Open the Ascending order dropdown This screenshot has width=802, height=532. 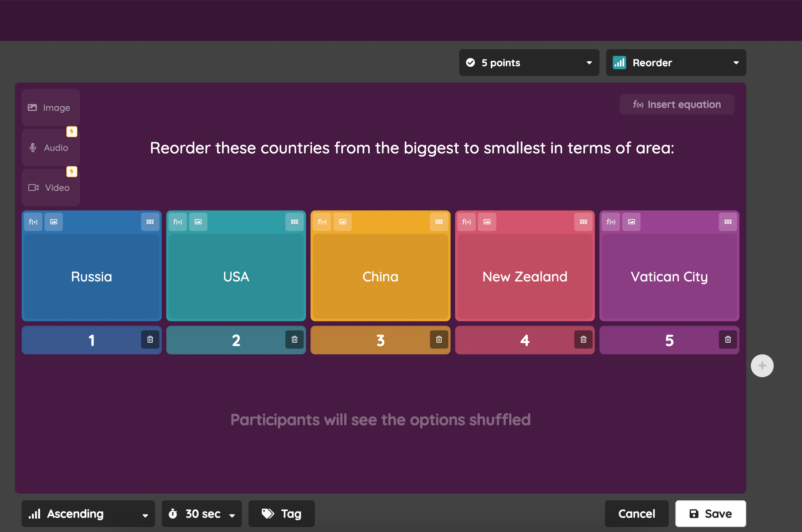88,514
